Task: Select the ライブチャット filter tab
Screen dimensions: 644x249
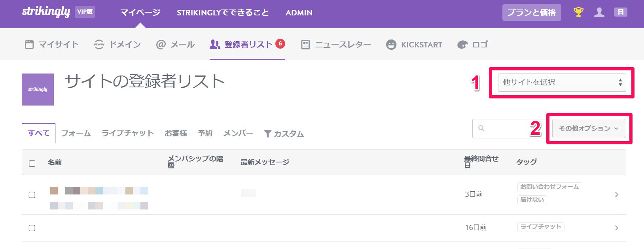Action: coord(128,134)
